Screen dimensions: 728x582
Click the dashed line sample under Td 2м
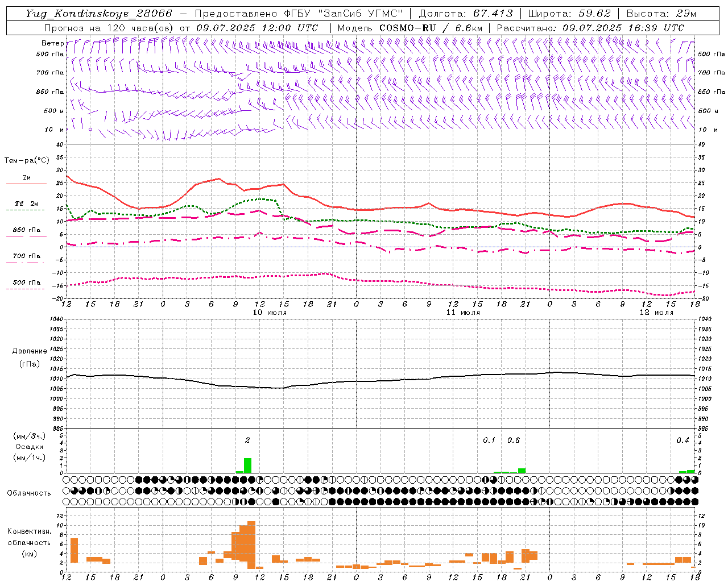pos(26,210)
